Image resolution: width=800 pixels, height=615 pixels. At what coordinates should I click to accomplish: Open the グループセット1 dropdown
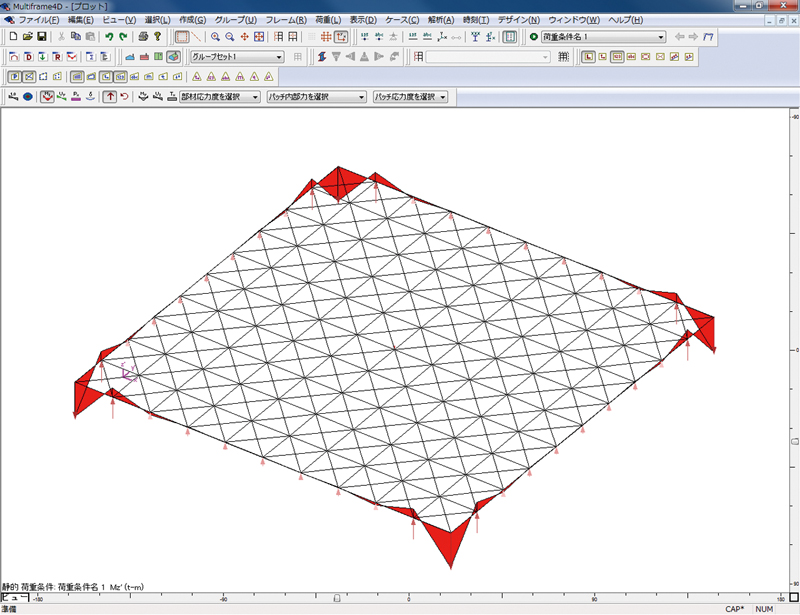point(279,57)
